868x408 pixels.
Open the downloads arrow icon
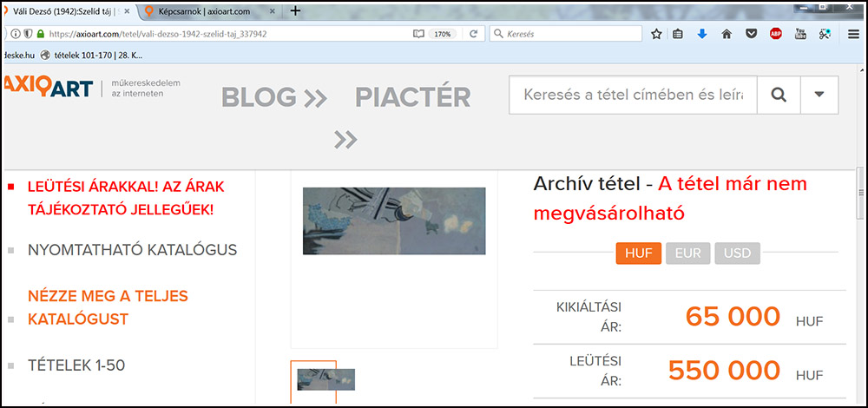702,34
